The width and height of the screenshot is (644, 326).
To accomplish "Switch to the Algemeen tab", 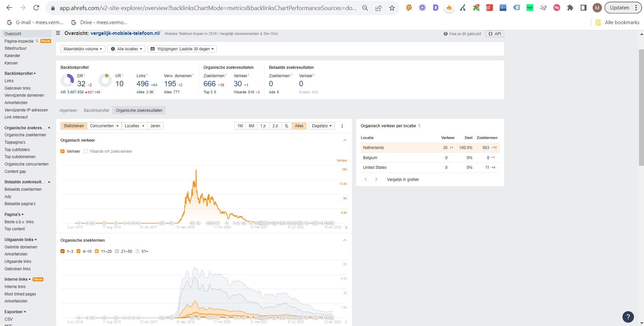I will coord(68,110).
